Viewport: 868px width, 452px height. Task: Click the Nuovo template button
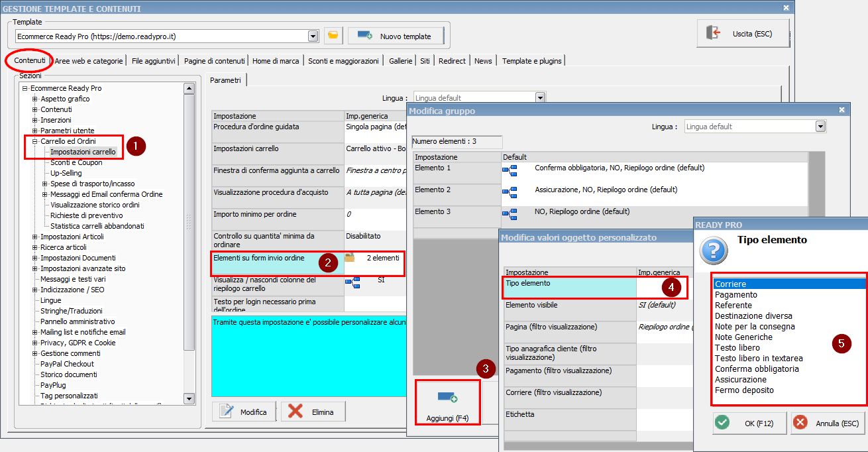point(395,36)
